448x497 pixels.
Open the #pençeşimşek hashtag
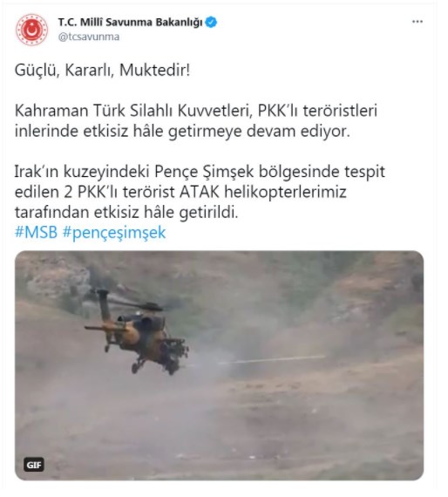coord(114,233)
